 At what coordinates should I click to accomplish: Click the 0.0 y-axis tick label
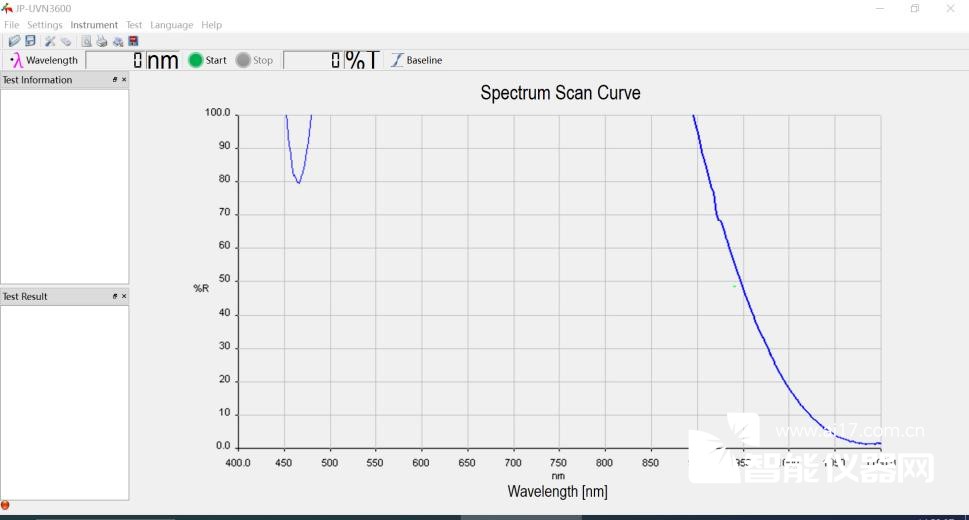(223, 446)
